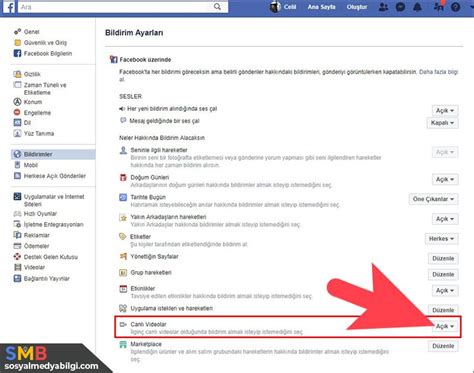The width and height of the screenshot is (474, 373).
Task: Open friend requests icon in top bar
Action: click(x=383, y=7)
